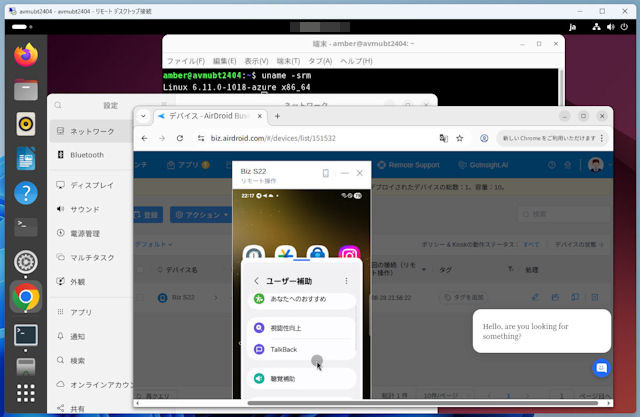640x417 pixels.
Task: Open the three-dot menu in ユーザー補助 header
Action: [347, 281]
